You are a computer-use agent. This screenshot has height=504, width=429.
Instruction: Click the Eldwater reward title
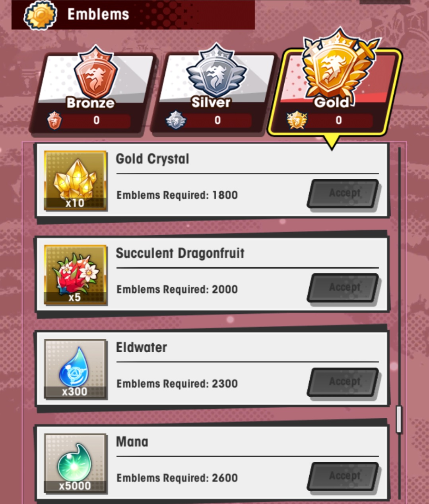[x=141, y=348]
